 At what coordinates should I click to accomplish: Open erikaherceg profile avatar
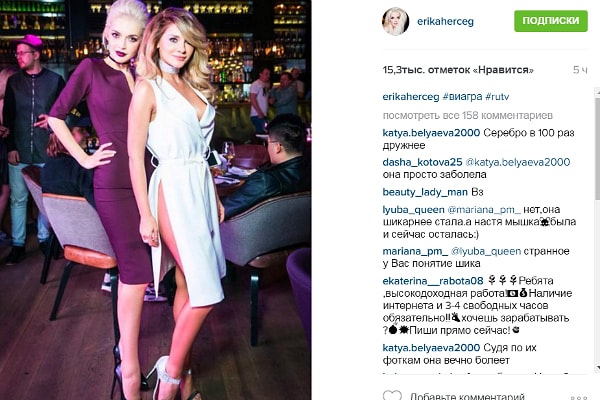395,21
